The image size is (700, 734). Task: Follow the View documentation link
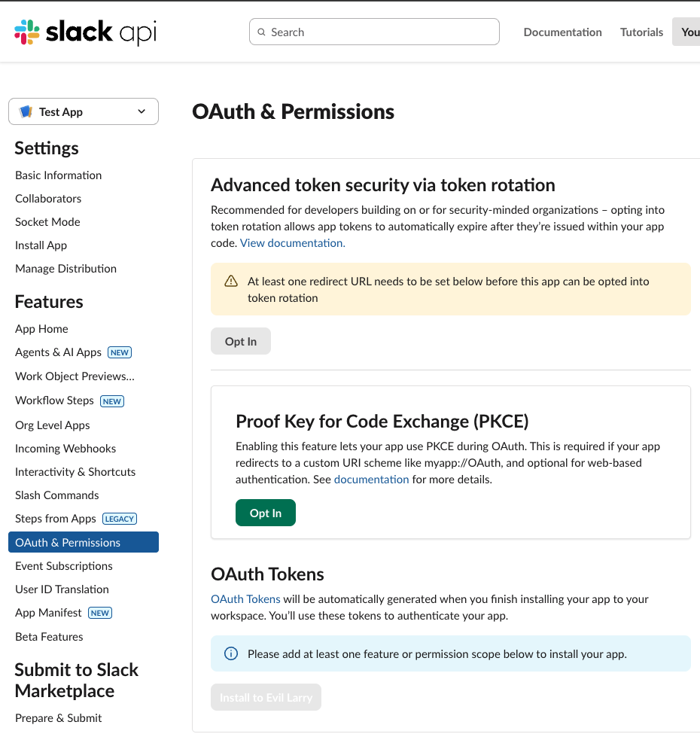292,243
